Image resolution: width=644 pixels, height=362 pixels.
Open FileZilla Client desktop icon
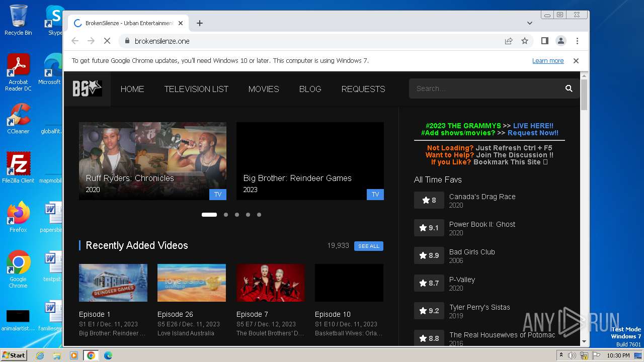click(18, 168)
